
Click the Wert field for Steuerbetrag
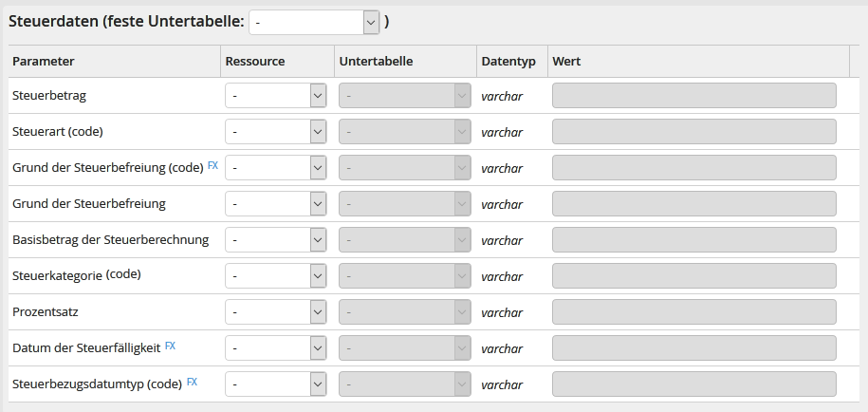click(693, 96)
